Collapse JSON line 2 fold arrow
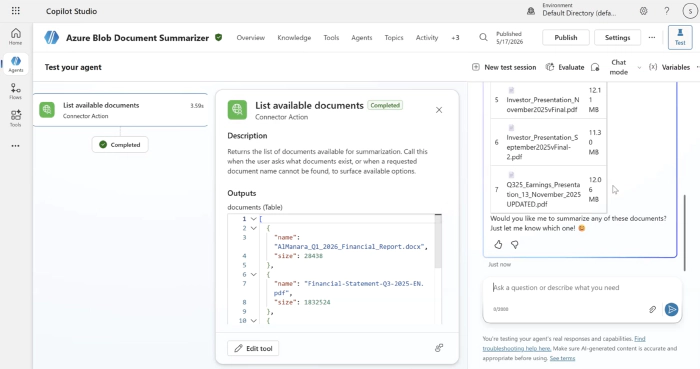700x369 pixels. (x=254, y=228)
